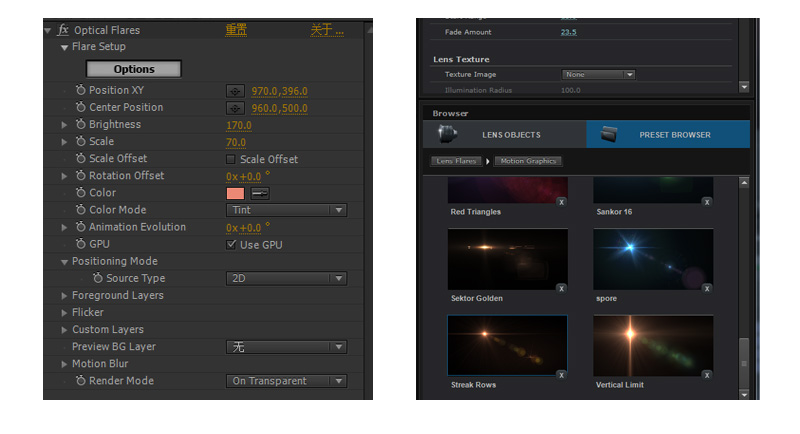
Task: Enable the Scale Offset checkbox
Action: pos(231,160)
